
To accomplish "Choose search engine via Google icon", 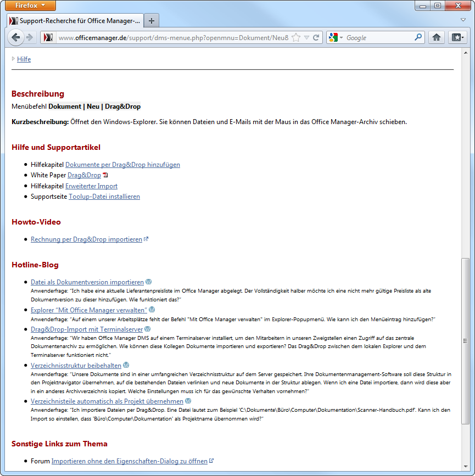I will [x=333, y=38].
